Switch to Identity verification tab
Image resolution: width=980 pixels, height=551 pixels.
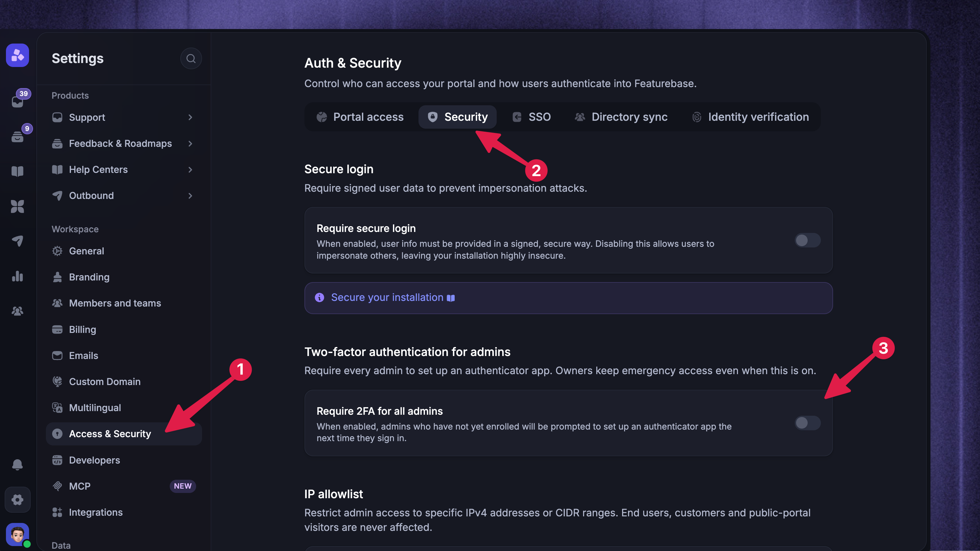tap(750, 117)
